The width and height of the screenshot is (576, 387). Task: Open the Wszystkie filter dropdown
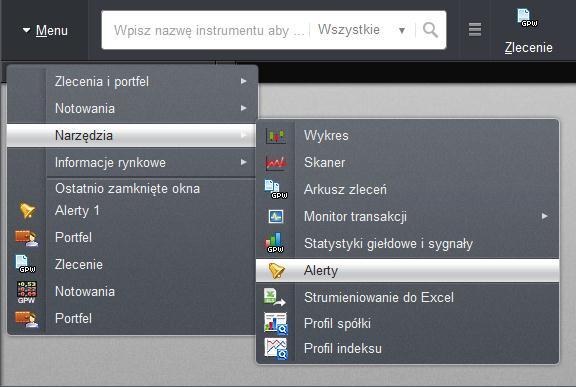click(x=362, y=30)
